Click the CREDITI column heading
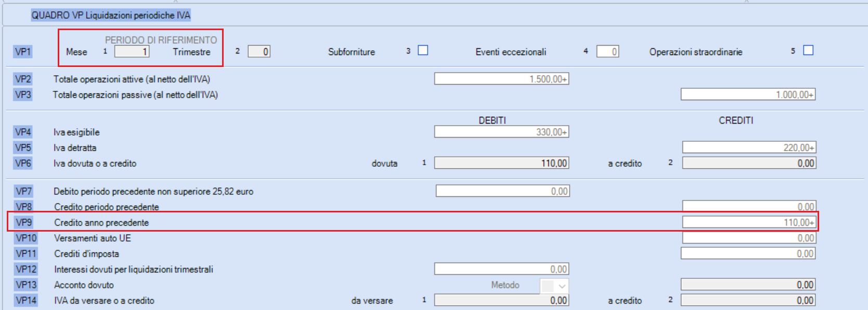868x310 pixels. click(x=736, y=120)
